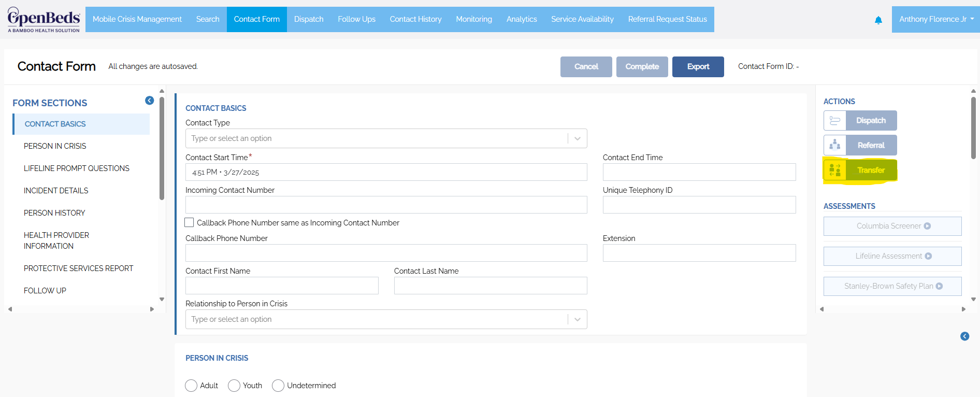Screen dimensions: 980x397
Task: Open the Anthony Florence Jr user menu
Action: click(935, 19)
